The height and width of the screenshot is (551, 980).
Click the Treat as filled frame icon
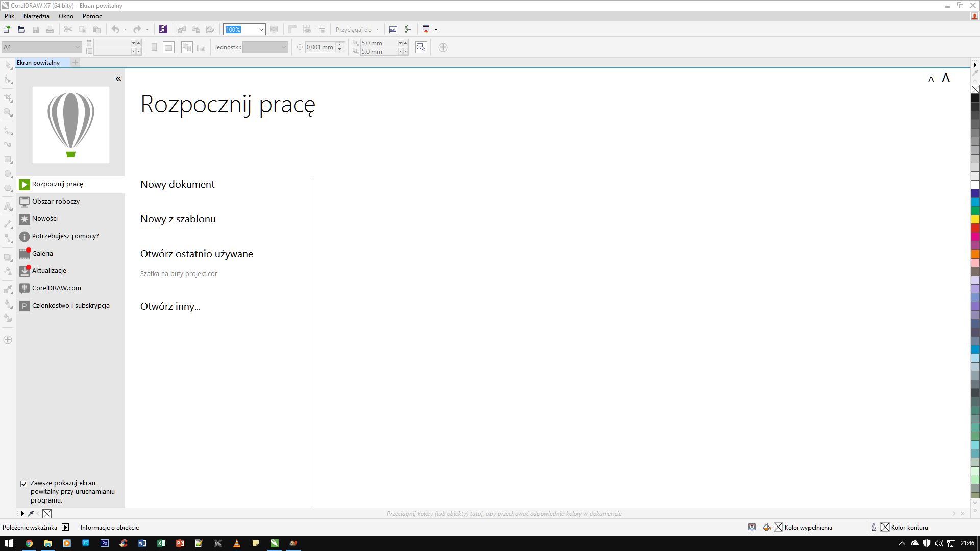click(x=421, y=47)
